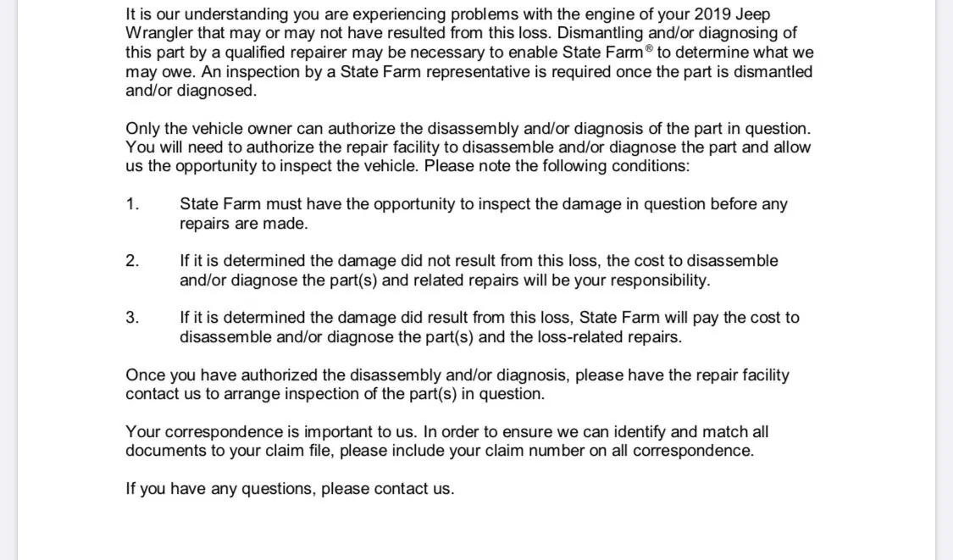Click the numeral 2 list marker
Screen dimensions: 953x560
point(132,261)
